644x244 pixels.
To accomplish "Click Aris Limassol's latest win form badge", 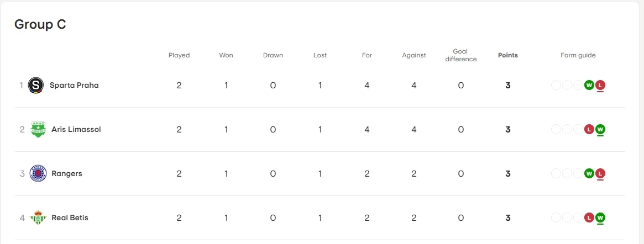I will click(x=600, y=129).
